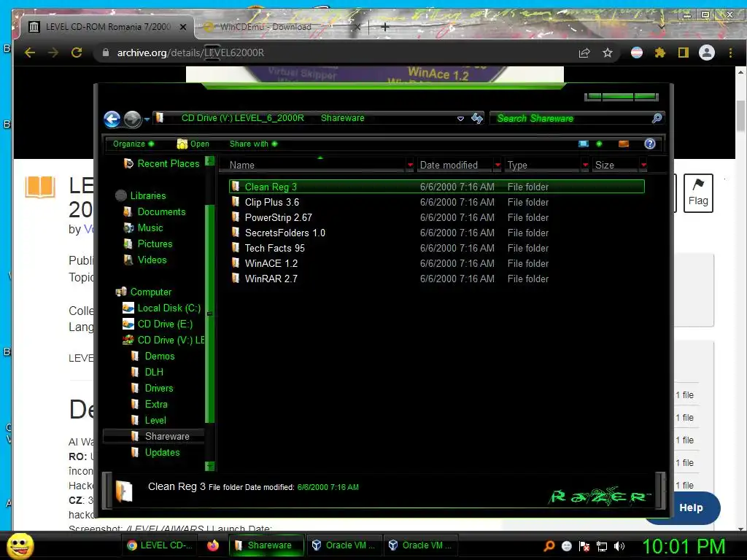Viewport: 747px width, 560px height.
Task: Click the Explorer forward arrow button
Action: [133, 119]
